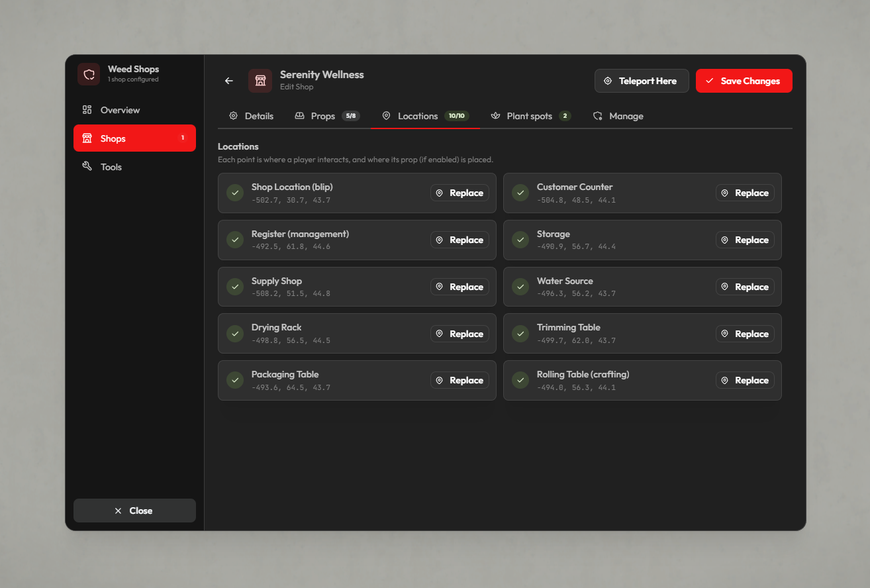Select Shops in the sidebar

[134, 138]
